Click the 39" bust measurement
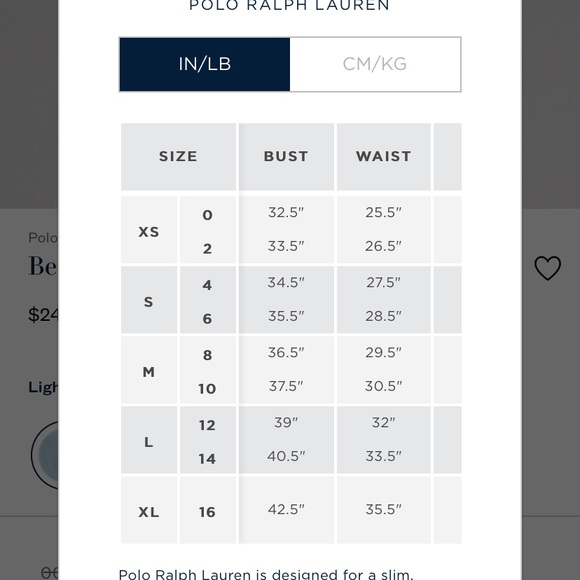The width and height of the screenshot is (580, 580). (x=286, y=422)
